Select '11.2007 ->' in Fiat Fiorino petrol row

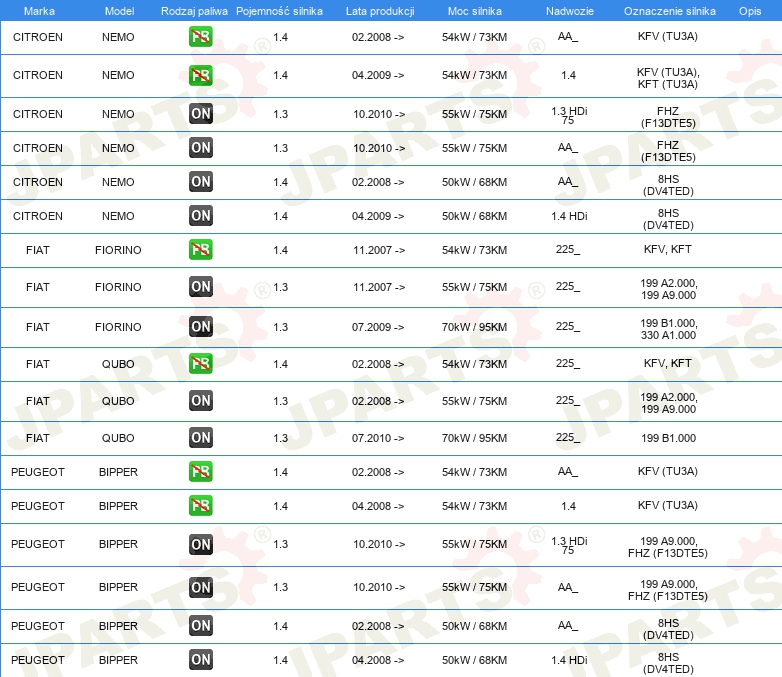379,250
